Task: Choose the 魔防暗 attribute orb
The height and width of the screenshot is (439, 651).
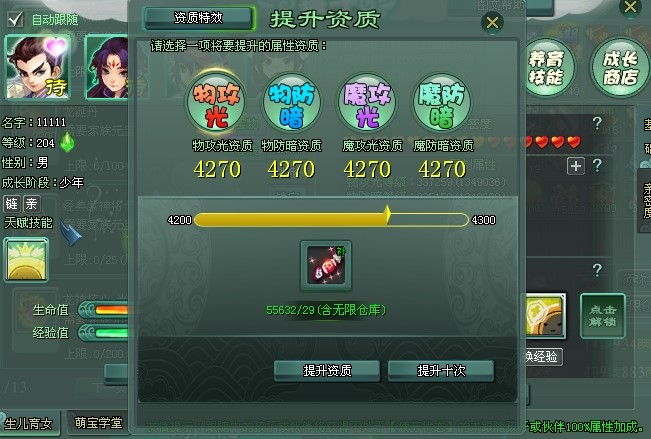Action: coord(442,103)
